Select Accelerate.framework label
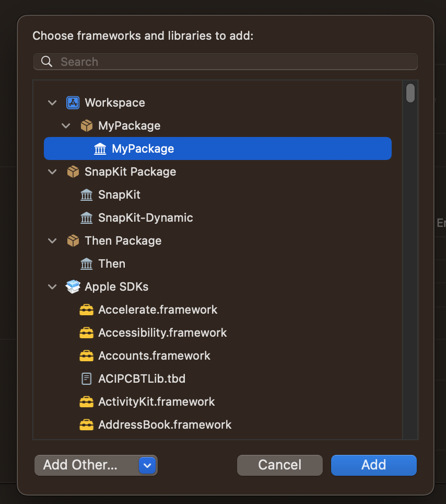446x504 pixels. [158, 310]
